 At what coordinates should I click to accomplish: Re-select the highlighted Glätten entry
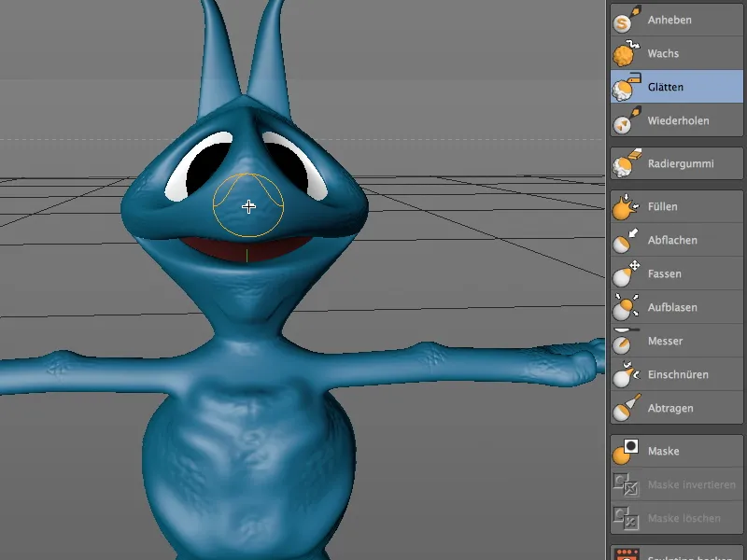click(663, 87)
